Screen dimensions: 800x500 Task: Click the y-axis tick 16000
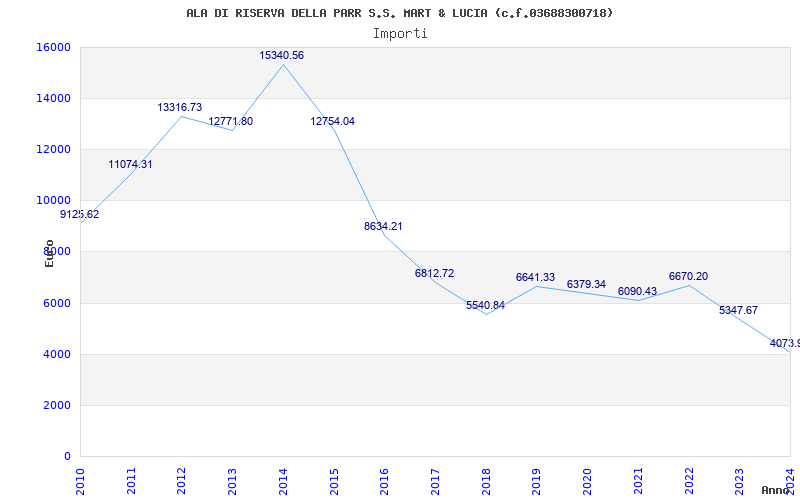(x=53, y=47)
